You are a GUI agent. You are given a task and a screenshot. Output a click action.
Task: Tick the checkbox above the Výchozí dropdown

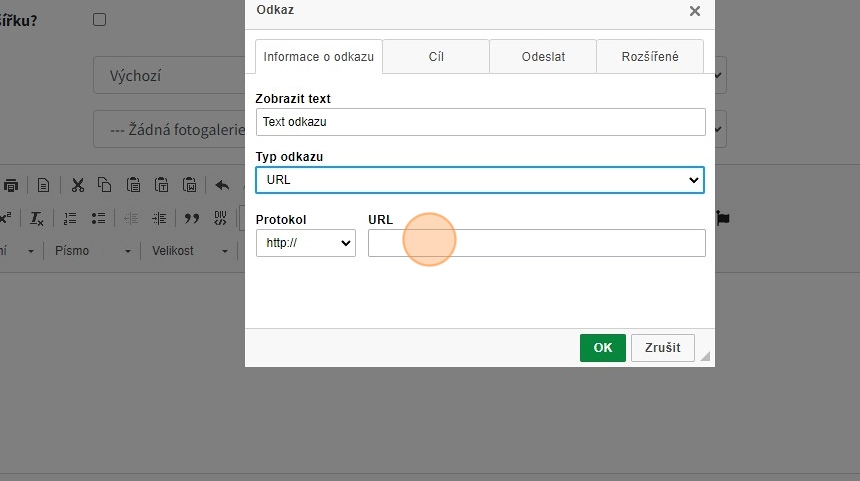coord(99,19)
